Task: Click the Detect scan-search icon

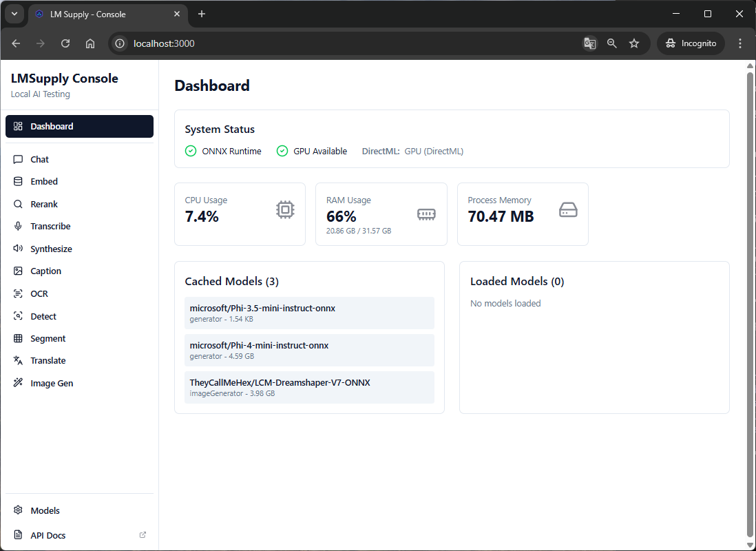Action: [18, 317]
